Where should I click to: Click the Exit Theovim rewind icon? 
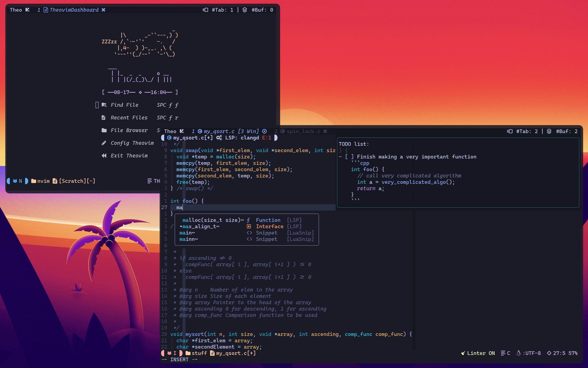coord(104,156)
